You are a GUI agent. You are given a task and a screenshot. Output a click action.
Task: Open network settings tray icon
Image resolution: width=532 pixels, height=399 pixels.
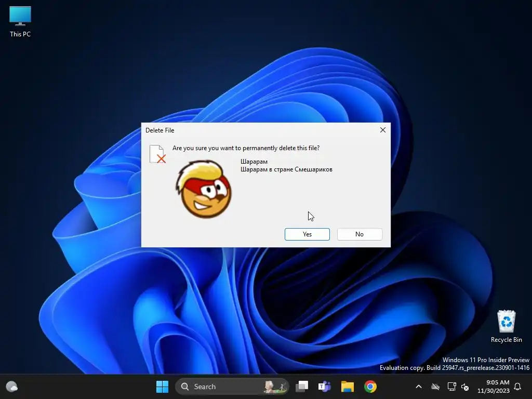[451, 387]
